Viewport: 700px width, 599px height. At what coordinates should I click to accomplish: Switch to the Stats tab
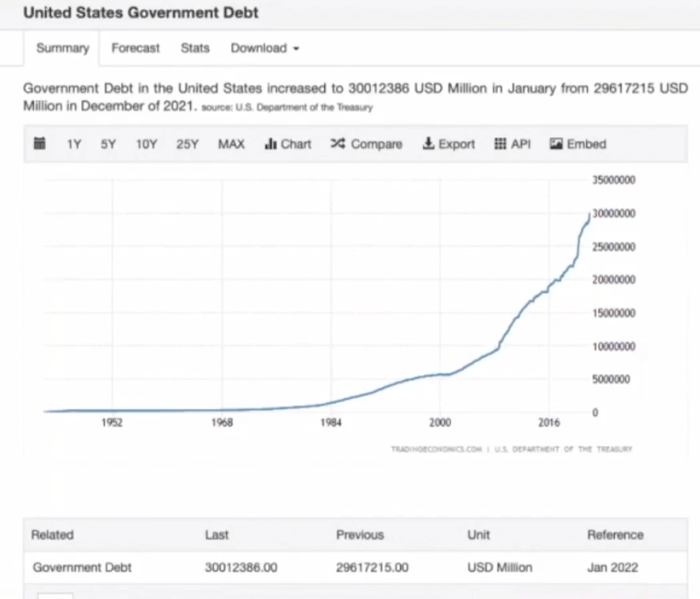pos(195,48)
